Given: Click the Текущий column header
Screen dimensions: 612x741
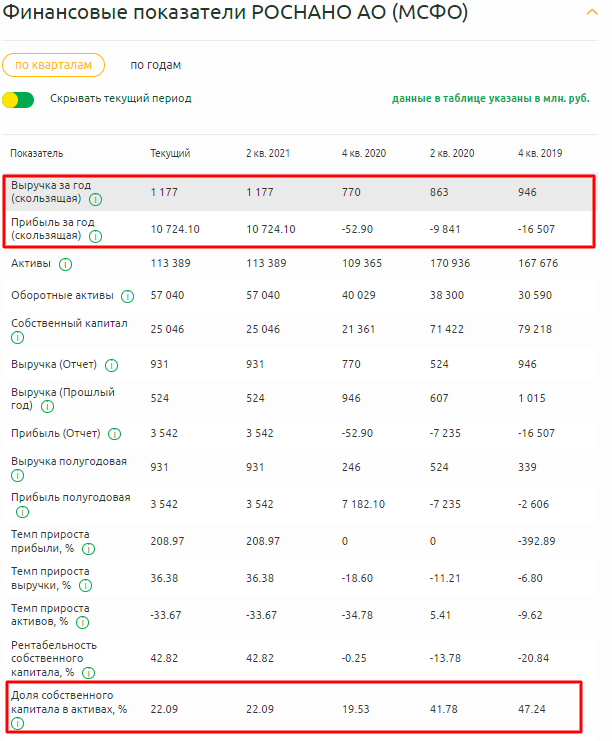Looking at the screenshot, I should click(170, 153).
